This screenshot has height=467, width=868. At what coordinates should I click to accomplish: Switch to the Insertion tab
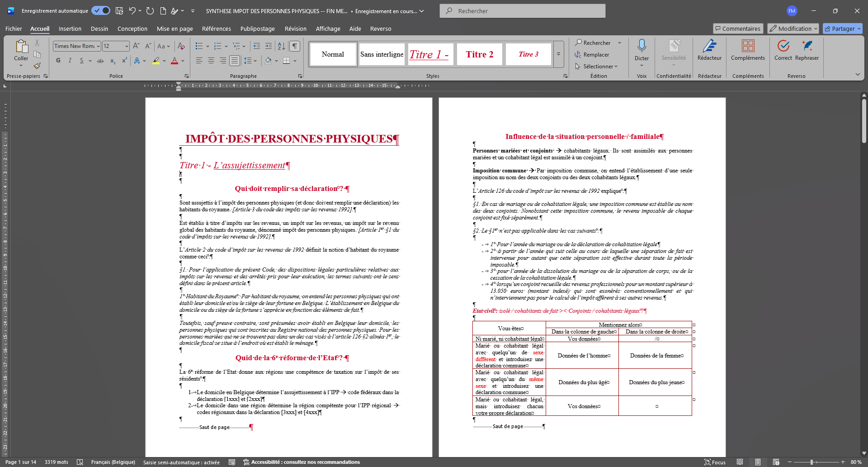[70, 29]
